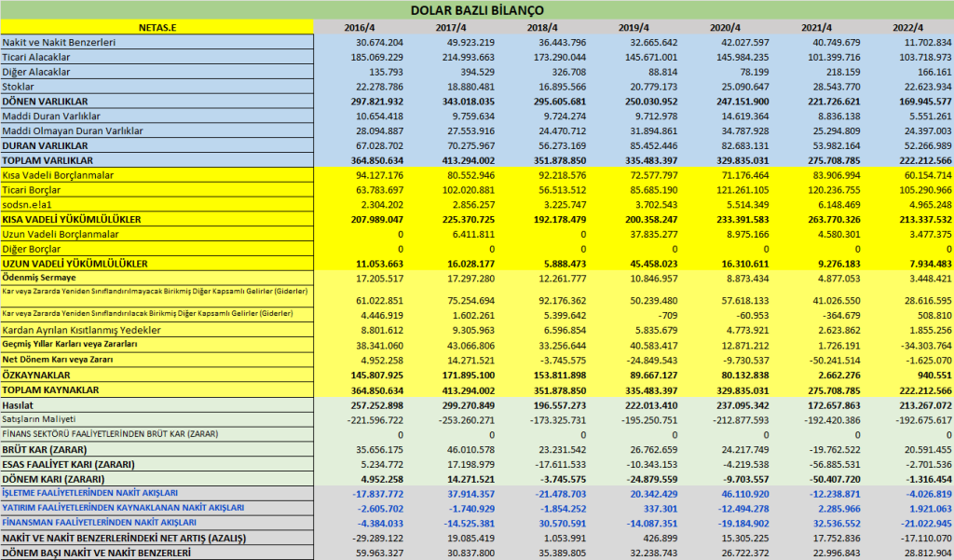The image size is (954, 560).
Task: Click the Nakit ve Nakit Benzerleri row label
Action: click(59, 43)
